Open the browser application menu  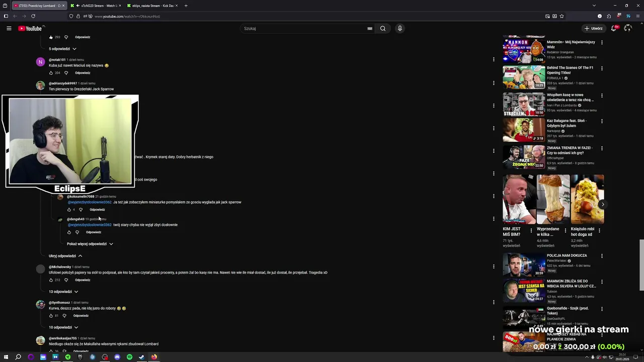point(638,16)
